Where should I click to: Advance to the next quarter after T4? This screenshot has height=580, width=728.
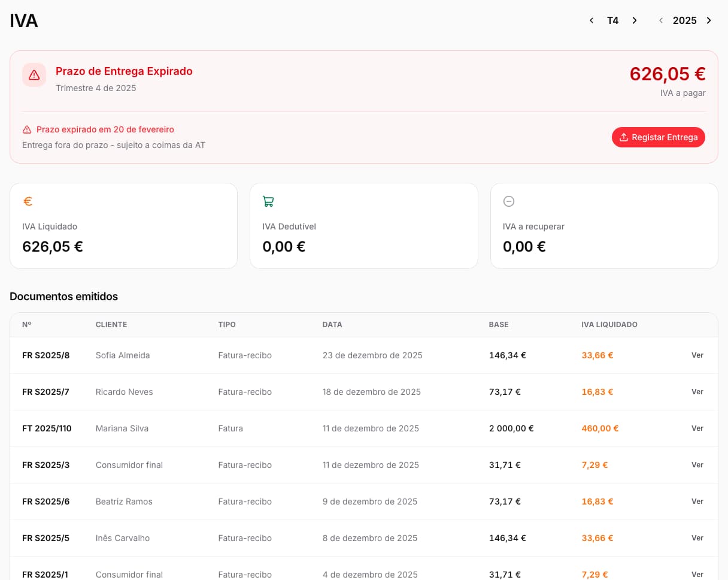point(635,20)
